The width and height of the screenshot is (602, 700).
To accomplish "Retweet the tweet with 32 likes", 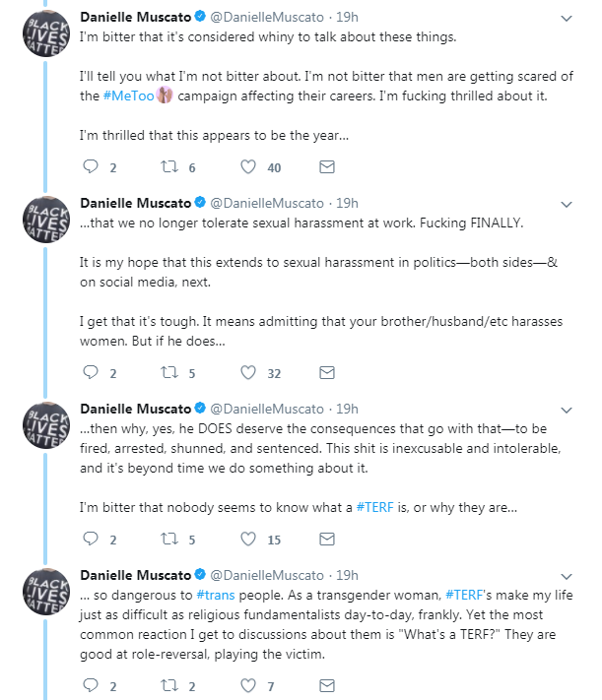I will click(169, 373).
